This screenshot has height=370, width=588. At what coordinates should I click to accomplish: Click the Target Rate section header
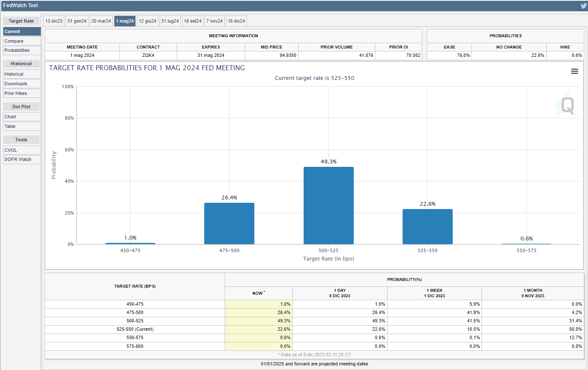[x=21, y=21]
